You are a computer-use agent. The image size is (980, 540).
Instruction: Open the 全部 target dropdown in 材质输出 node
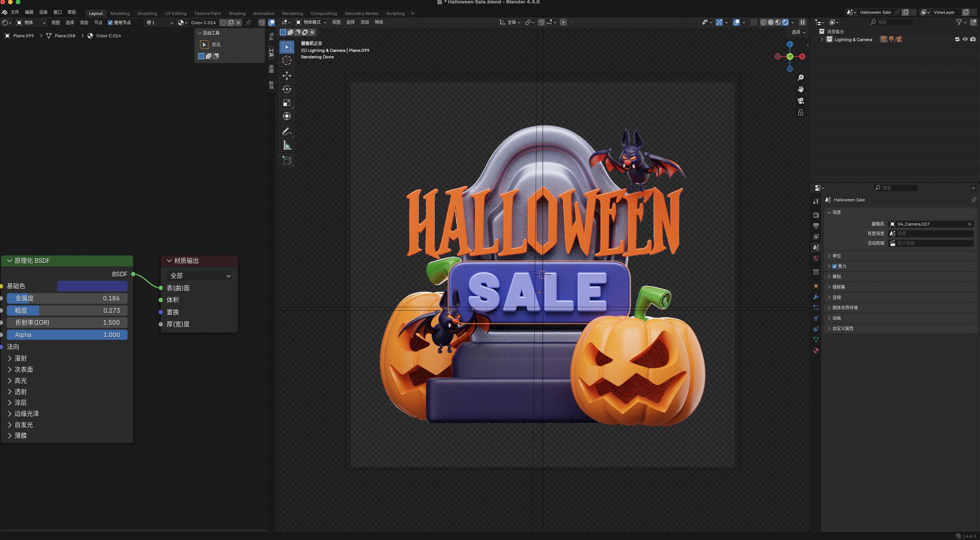click(x=199, y=276)
